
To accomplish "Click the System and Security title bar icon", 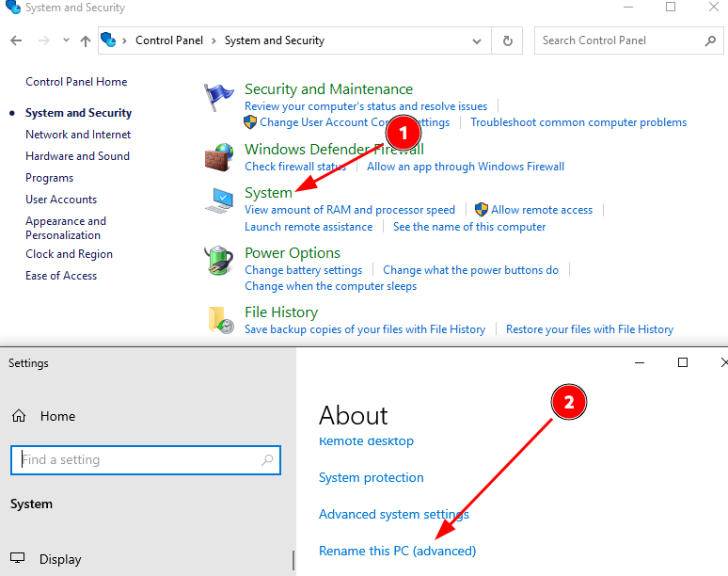I will click(x=13, y=7).
